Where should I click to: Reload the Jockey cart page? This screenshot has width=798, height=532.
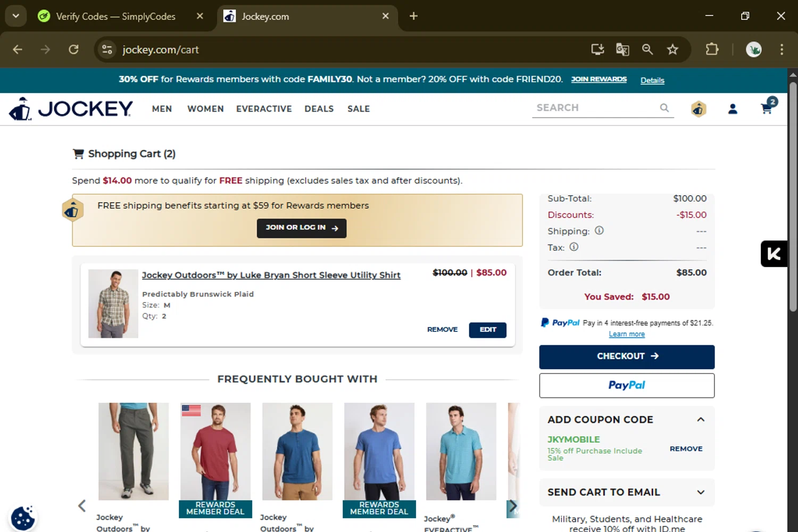tap(73, 49)
